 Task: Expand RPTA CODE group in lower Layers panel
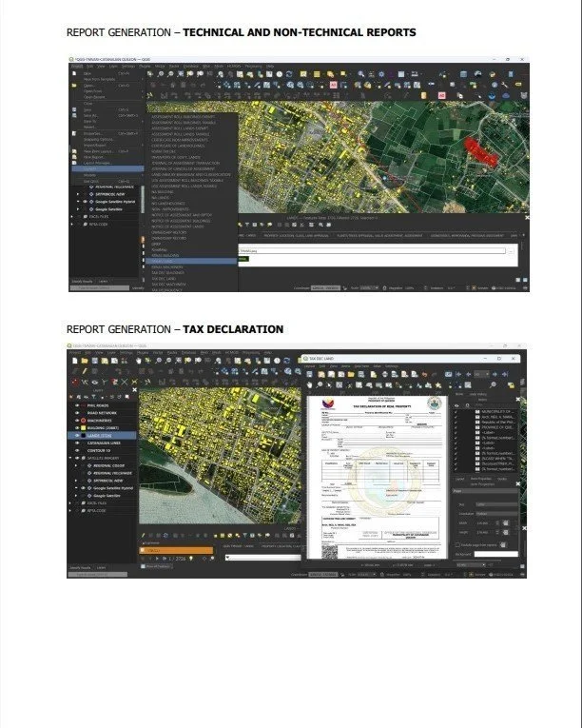(71, 510)
